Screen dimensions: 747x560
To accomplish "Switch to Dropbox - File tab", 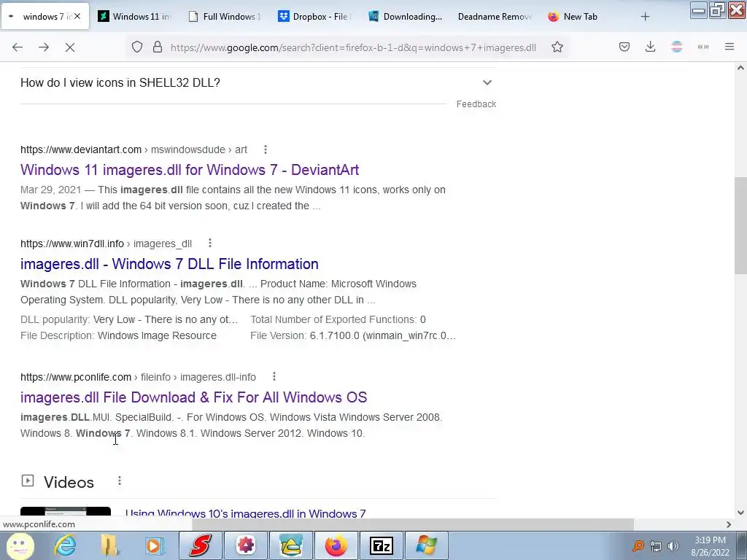I will pos(315,17).
